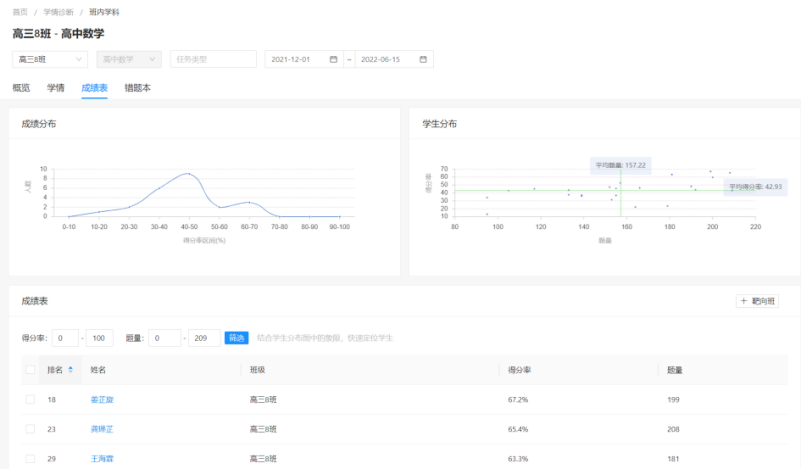The width and height of the screenshot is (801, 469).
Task: Open student 王海霖 link
Action: (102, 459)
